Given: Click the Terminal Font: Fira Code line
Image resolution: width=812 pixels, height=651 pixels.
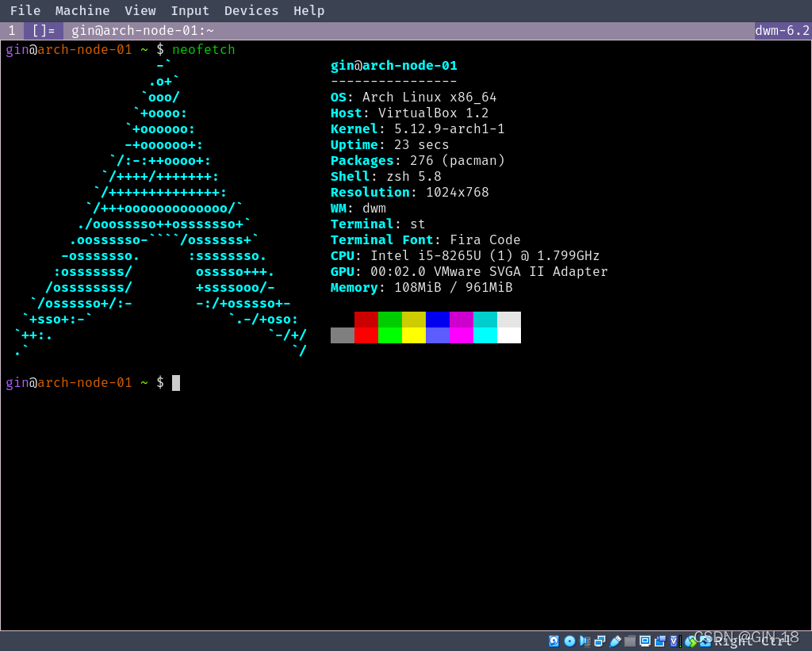Looking at the screenshot, I should click(425, 239).
